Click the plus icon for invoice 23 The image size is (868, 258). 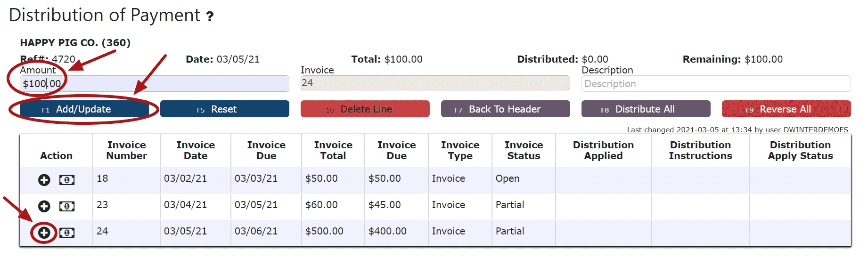44,206
